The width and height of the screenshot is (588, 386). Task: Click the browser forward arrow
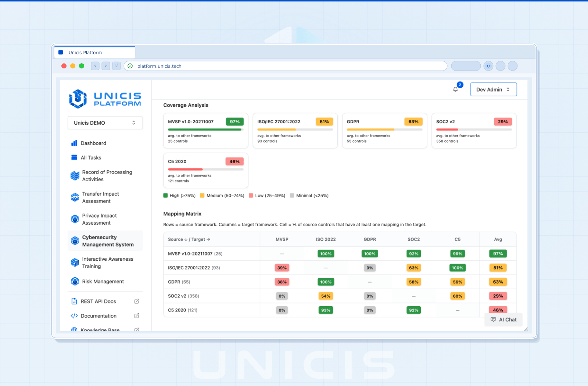[x=106, y=66]
